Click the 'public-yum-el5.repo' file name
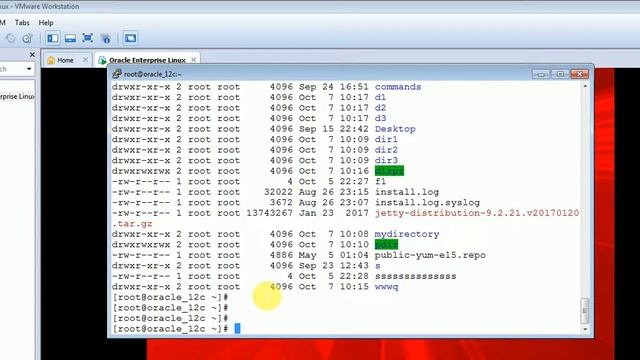The height and width of the screenshot is (360, 640). point(430,255)
